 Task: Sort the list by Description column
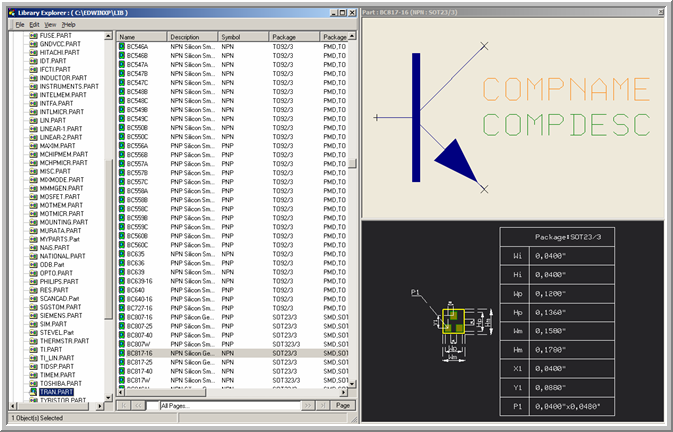[x=192, y=37]
